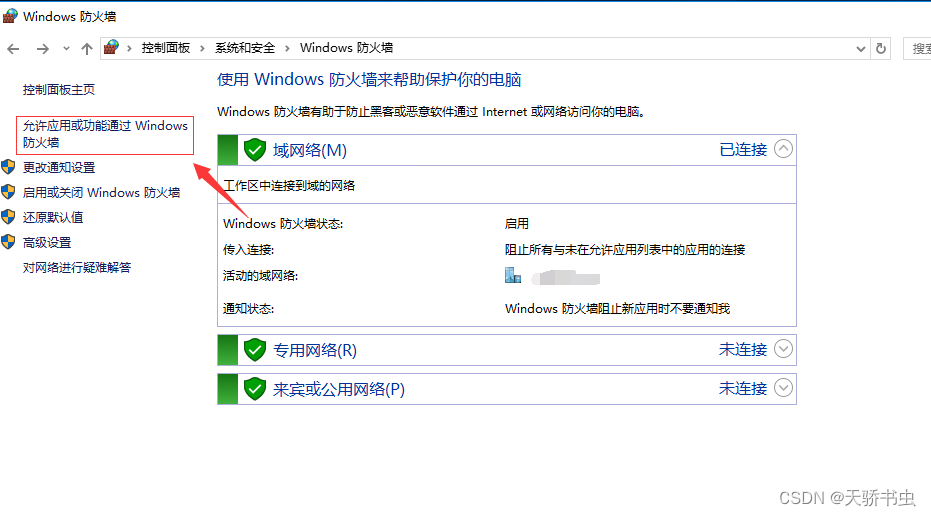Click into the search box

coord(917,49)
